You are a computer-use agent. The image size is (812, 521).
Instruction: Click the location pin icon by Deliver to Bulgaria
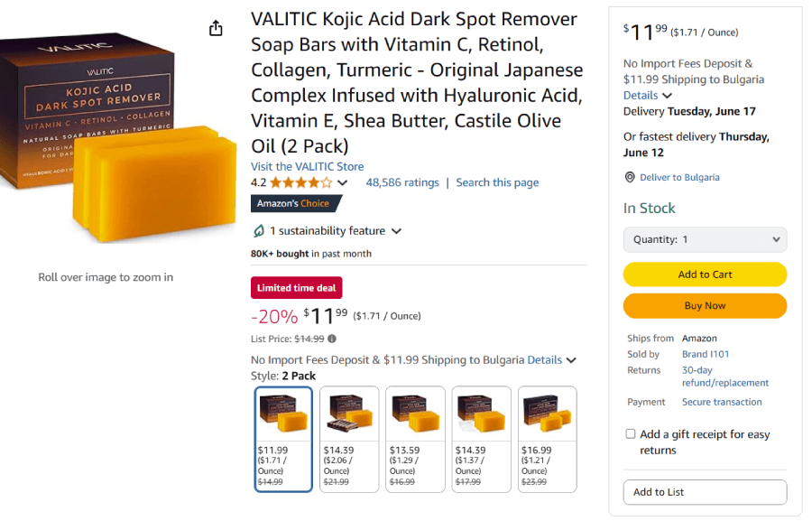(x=630, y=177)
